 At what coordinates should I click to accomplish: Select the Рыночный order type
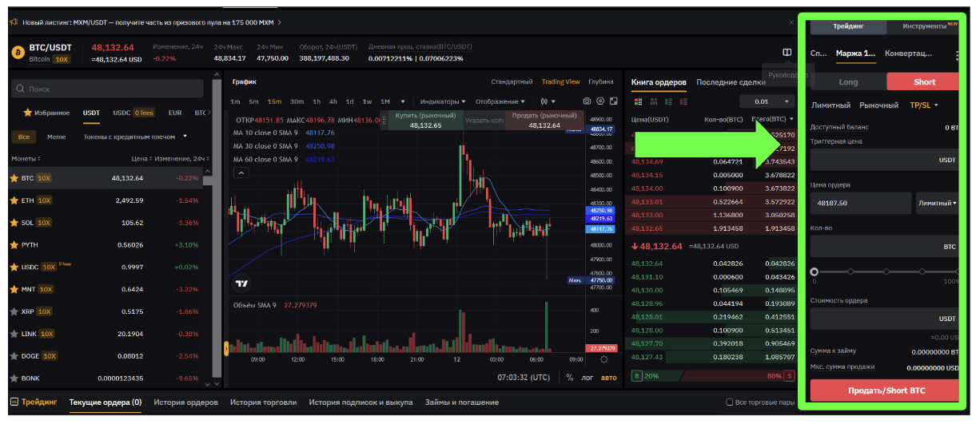coord(878,105)
